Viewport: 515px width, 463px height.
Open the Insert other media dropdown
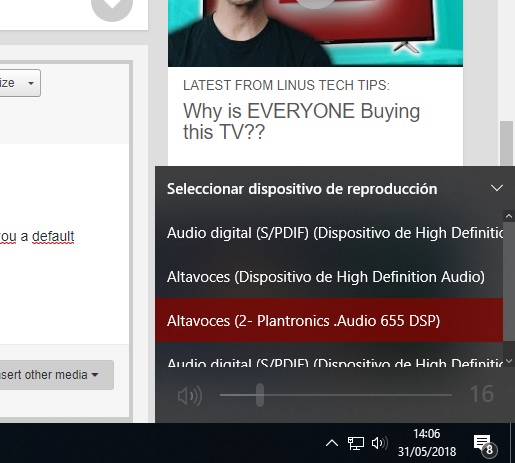pos(57,375)
